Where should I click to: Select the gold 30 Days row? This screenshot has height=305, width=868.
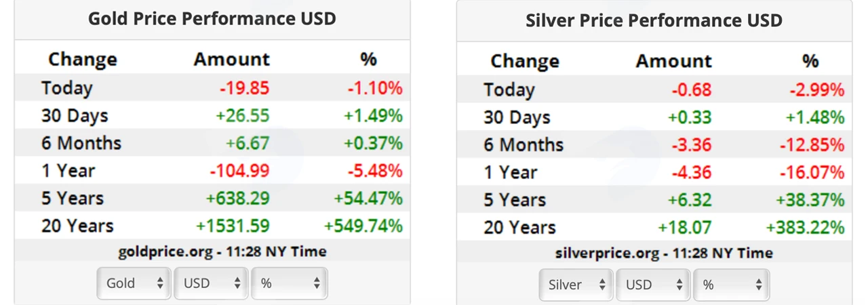[212, 115]
